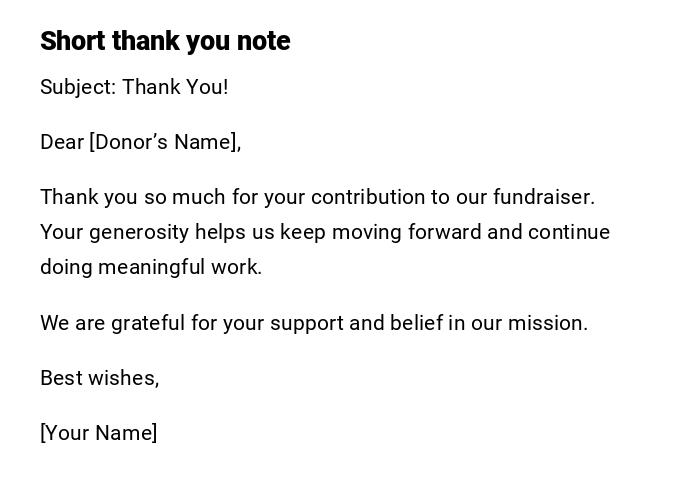700x495 pixels.
Task: Click the word "work." ending the first paragraph
Action: [236, 267]
